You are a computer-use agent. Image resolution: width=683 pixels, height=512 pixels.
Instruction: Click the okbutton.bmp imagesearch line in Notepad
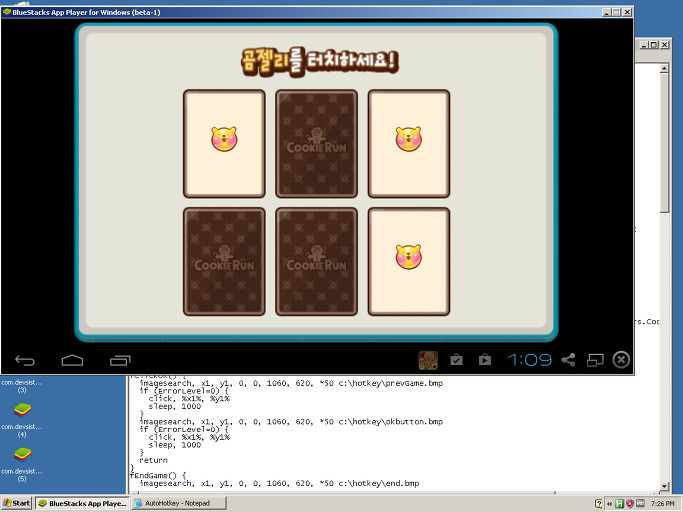(291, 422)
